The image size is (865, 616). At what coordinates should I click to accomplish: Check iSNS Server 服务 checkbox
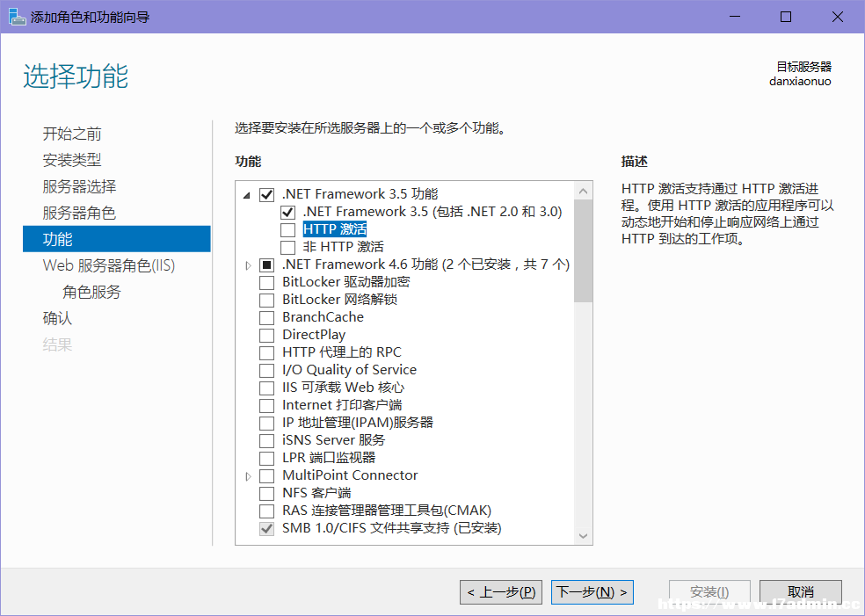click(267, 440)
